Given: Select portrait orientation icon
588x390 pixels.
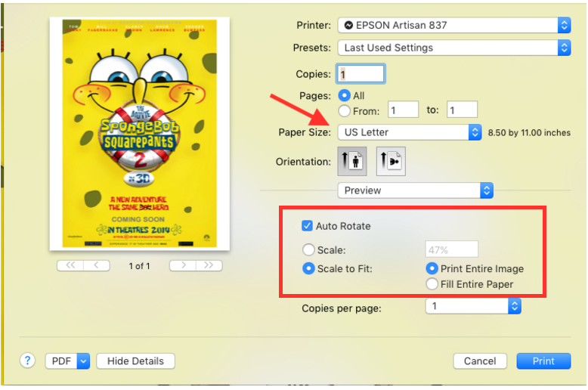Looking at the screenshot, I should (x=352, y=161).
